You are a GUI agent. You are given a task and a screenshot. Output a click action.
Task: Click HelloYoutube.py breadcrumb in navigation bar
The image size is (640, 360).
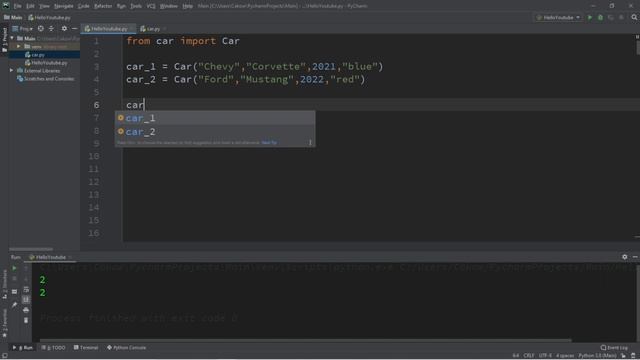point(49,18)
